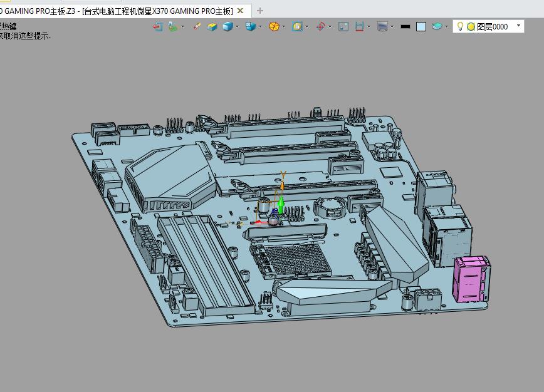The height and width of the screenshot is (392, 544).
Task: Click the red crosshair datum icon
Action: tap(321, 27)
